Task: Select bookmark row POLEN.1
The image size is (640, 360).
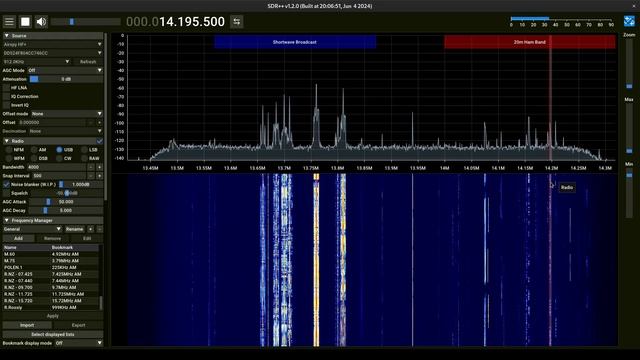Action: click(x=51, y=267)
